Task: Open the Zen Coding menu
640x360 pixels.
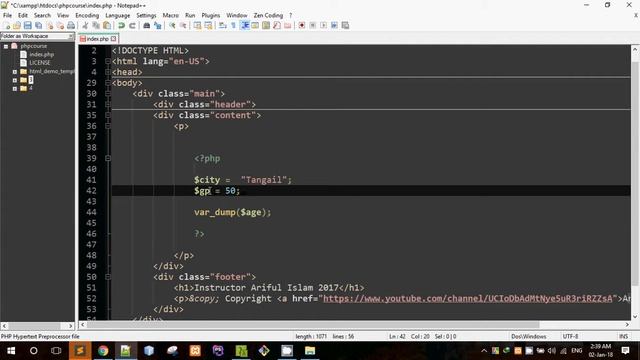Action: (268, 15)
